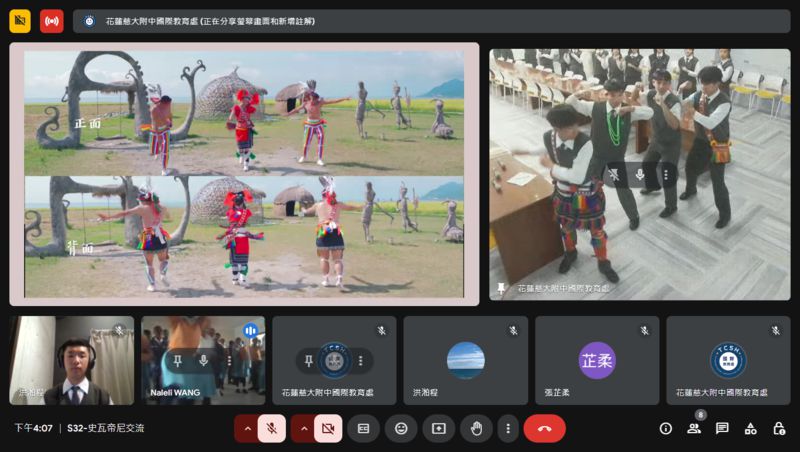
Task: Open the chat messages panel
Action: pos(721,428)
